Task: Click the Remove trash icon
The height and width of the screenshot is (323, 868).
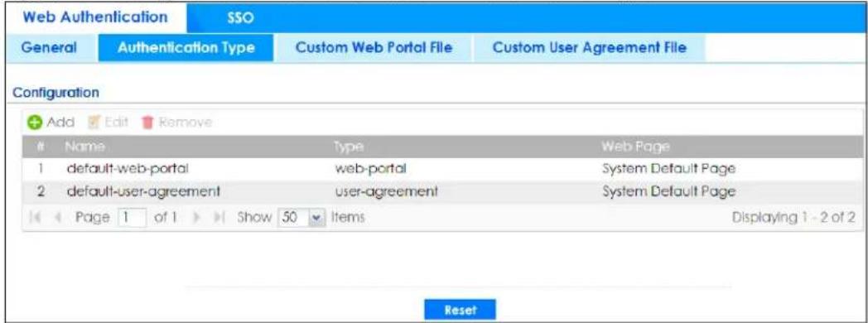Action: [x=147, y=123]
